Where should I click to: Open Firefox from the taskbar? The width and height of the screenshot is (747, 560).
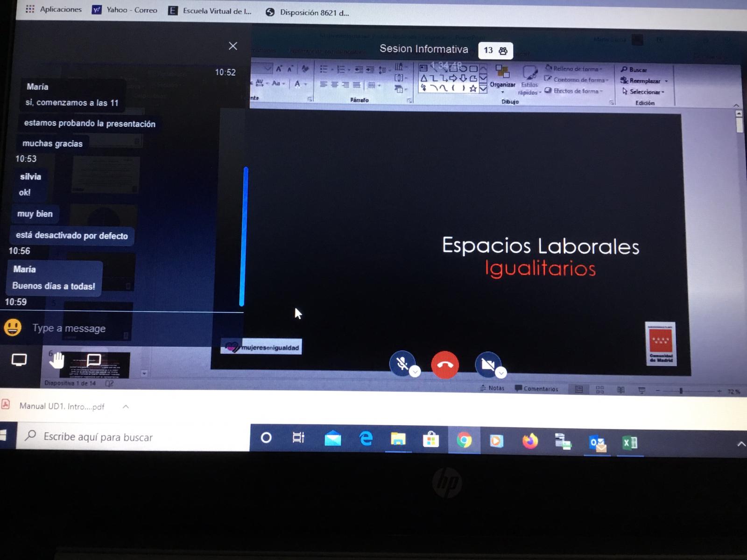pos(530,441)
